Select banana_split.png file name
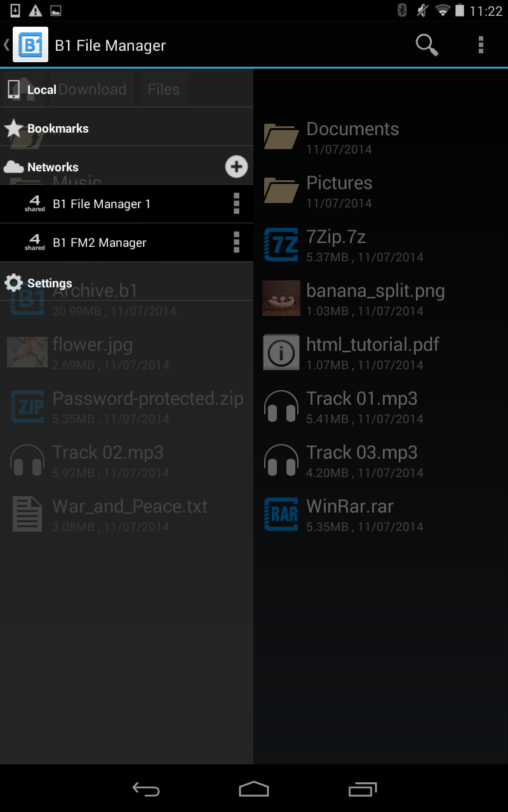 tap(375, 291)
